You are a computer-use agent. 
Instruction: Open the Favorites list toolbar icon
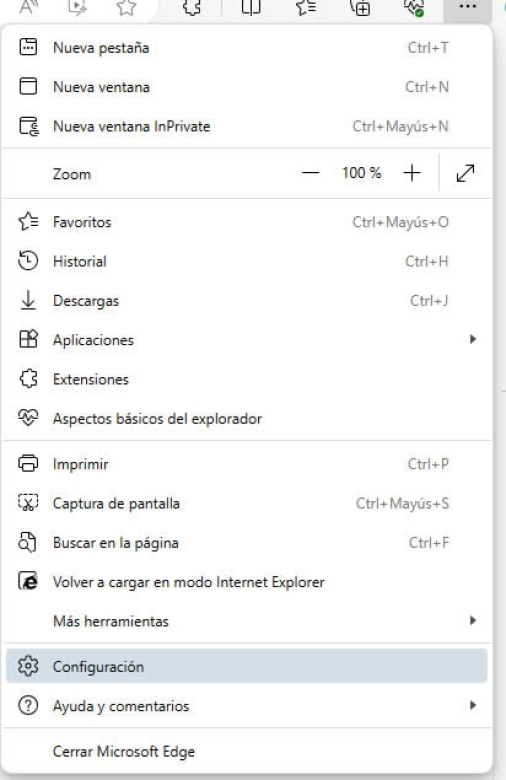[306, 7]
